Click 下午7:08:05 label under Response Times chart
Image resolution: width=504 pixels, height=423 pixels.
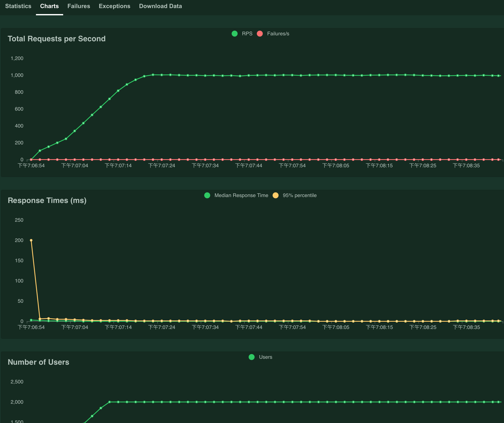pos(336,327)
